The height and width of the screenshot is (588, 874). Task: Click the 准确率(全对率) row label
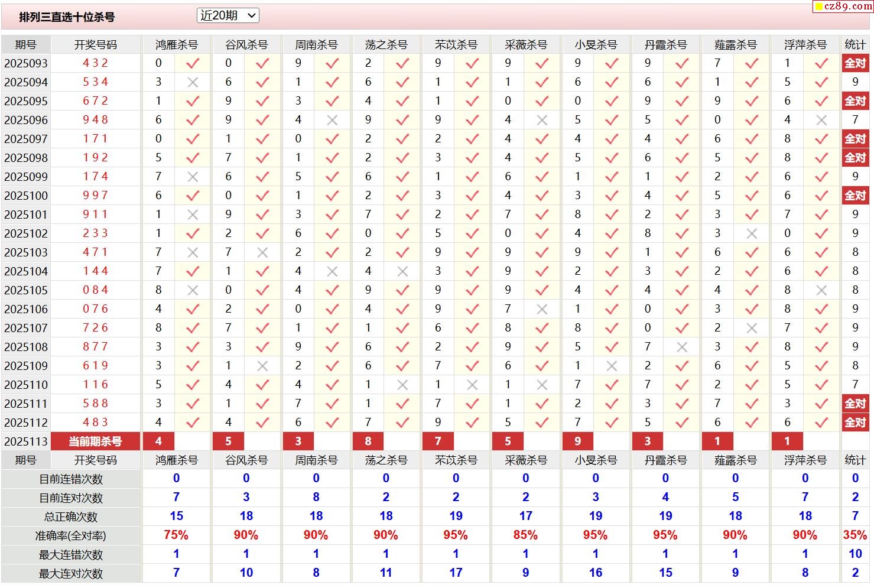[x=71, y=536]
